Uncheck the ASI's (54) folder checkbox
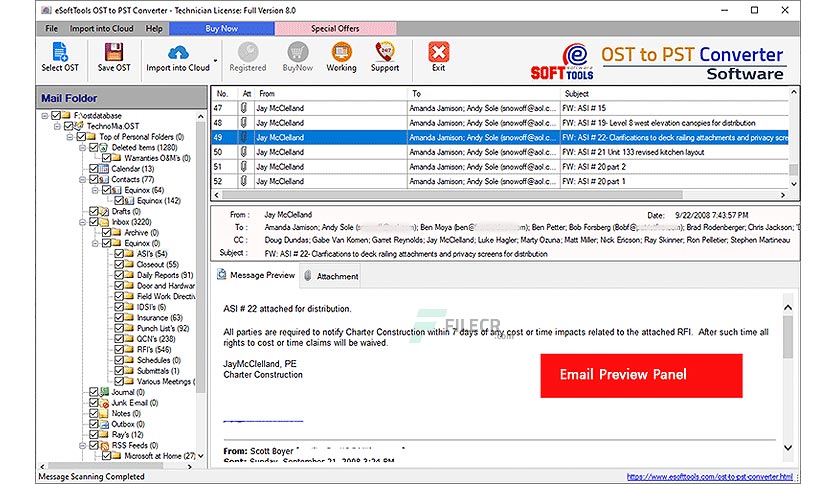Image resolution: width=836 pixels, height=484 pixels. pos(119,254)
